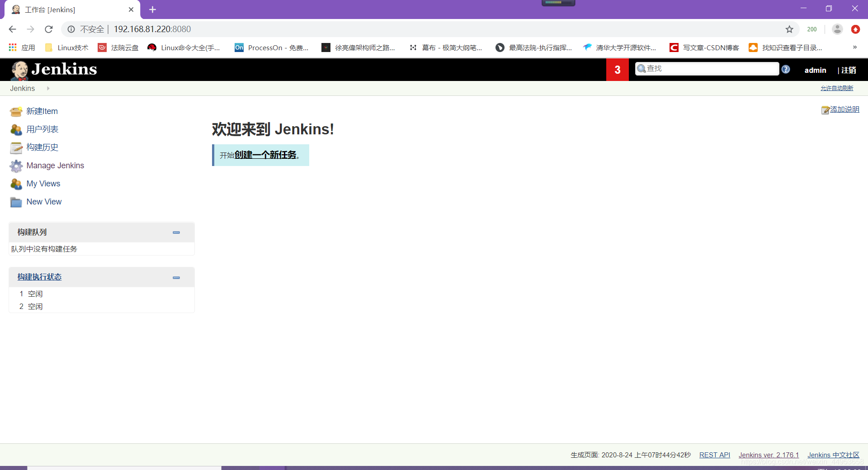Toggle the bookmark star in address bar
The width and height of the screenshot is (868, 470).
(789, 29)
